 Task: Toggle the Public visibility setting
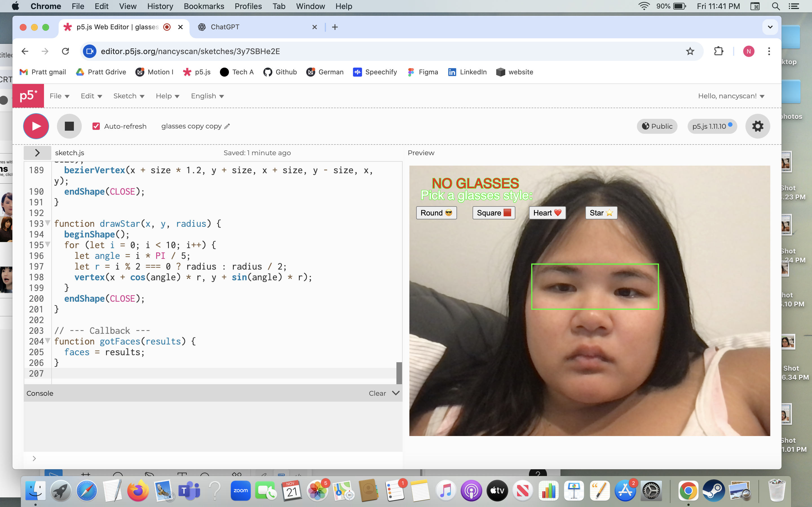[657, 126]
